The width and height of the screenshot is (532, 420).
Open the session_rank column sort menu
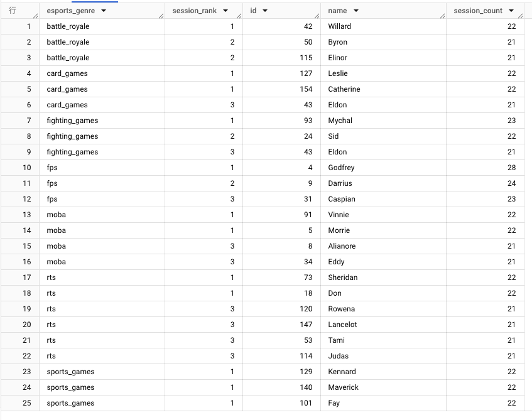(x=225, y=11)
